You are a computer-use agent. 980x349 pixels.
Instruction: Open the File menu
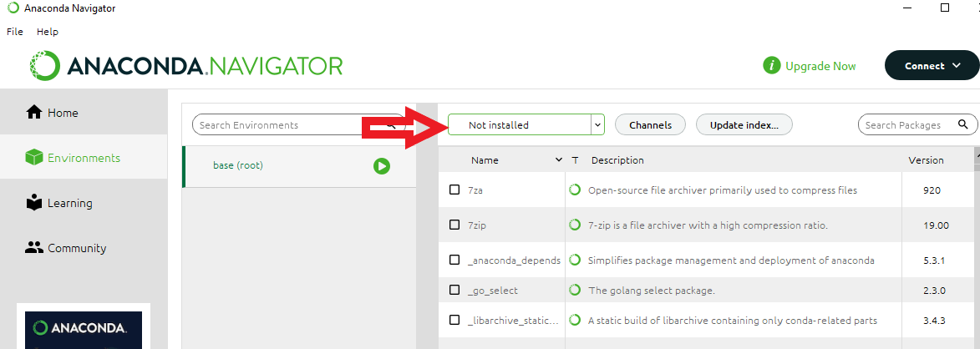(x=15, y=32)
